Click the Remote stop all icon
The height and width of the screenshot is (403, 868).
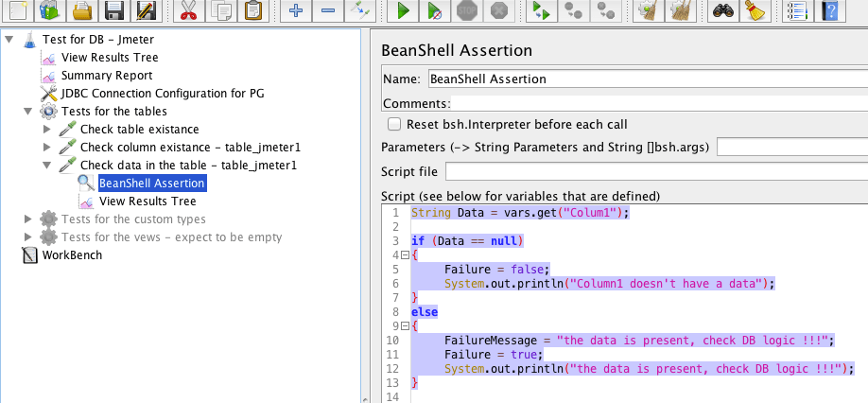point(574,10)
